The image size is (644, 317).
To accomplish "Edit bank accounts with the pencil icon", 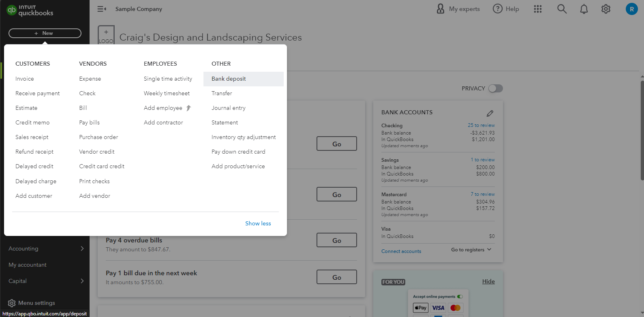I will pos(490,114).
